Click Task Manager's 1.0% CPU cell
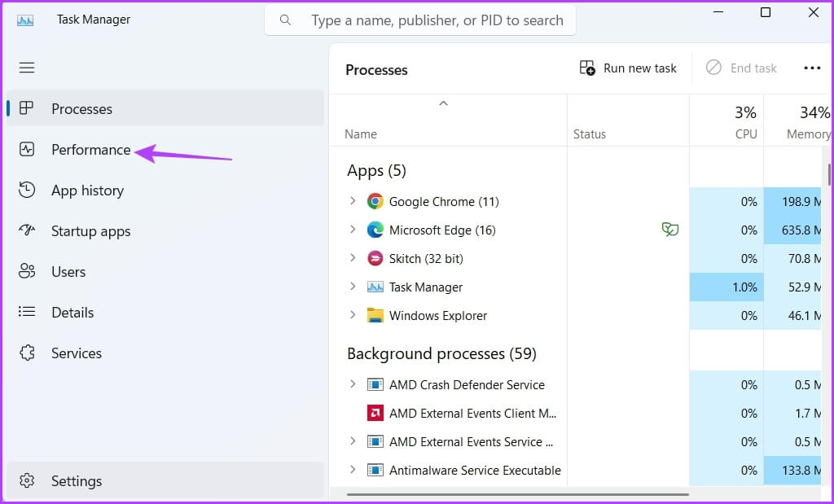This screenshot has width=834, height=504. click(x=726, y=287)
